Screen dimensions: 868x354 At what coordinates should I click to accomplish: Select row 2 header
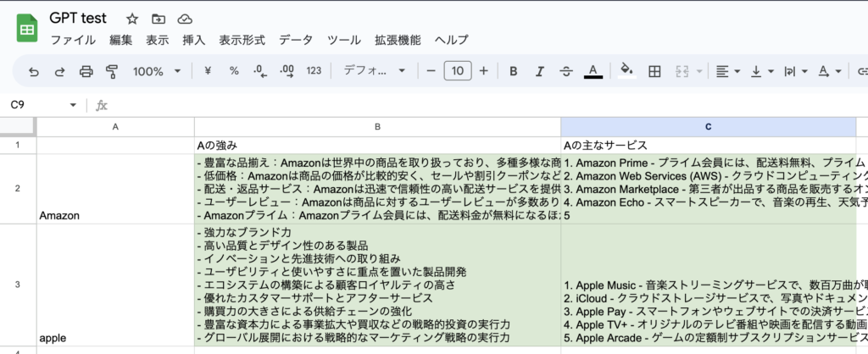pos(18,189)
